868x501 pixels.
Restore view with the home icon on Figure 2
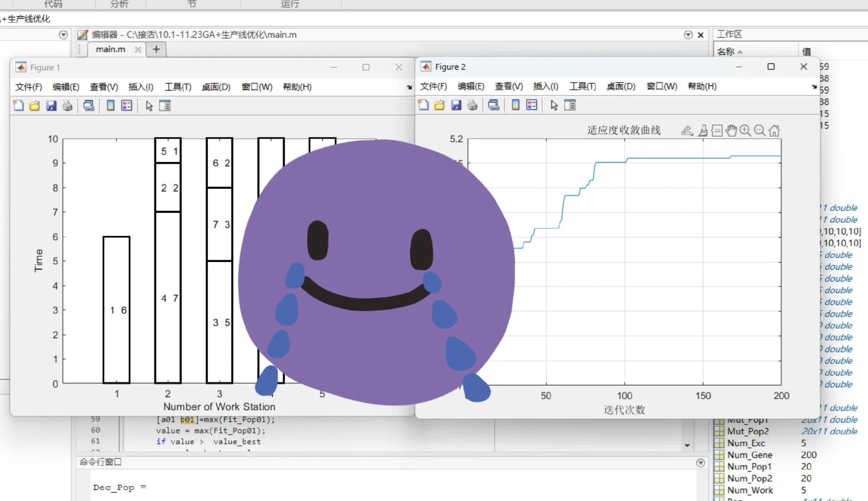(x=774, y=131)
